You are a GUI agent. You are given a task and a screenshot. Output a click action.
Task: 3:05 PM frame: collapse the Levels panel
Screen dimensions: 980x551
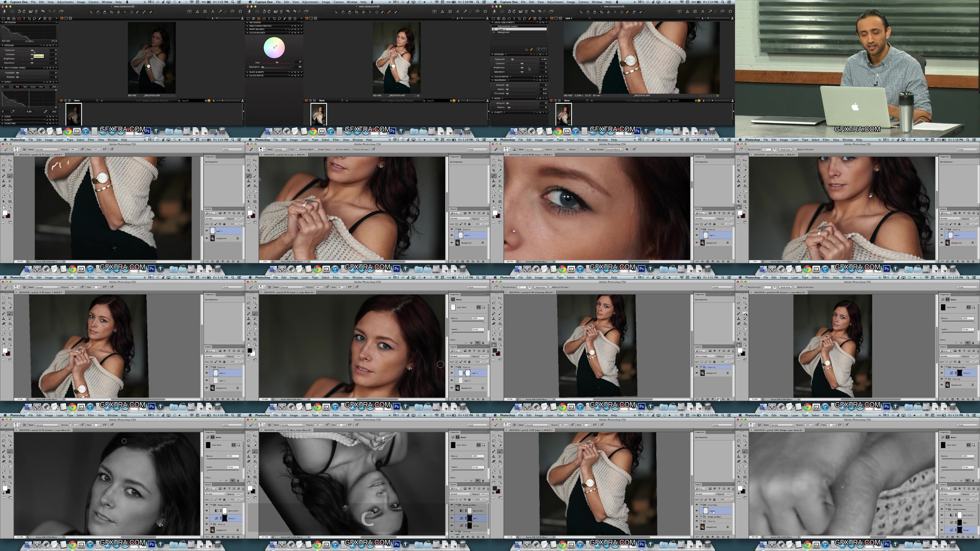pyautogui.click(x=2, y=82)
